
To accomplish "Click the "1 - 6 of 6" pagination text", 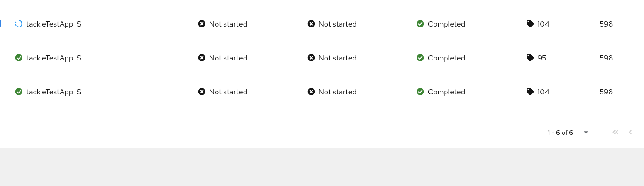I will [x=560, y=133].
